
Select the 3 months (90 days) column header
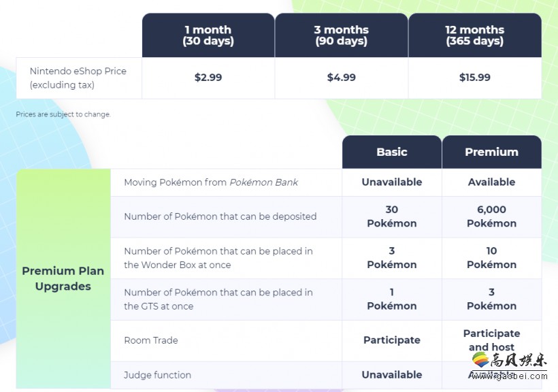click(x=342, y=35)
